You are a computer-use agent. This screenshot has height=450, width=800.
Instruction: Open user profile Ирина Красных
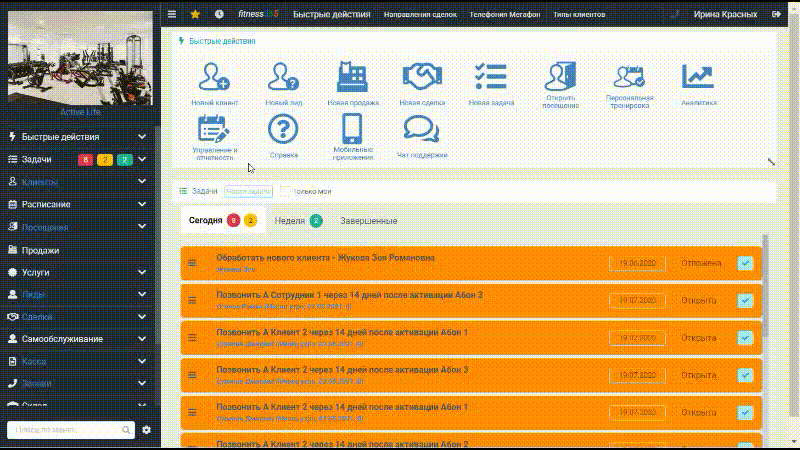click(725, 14)
